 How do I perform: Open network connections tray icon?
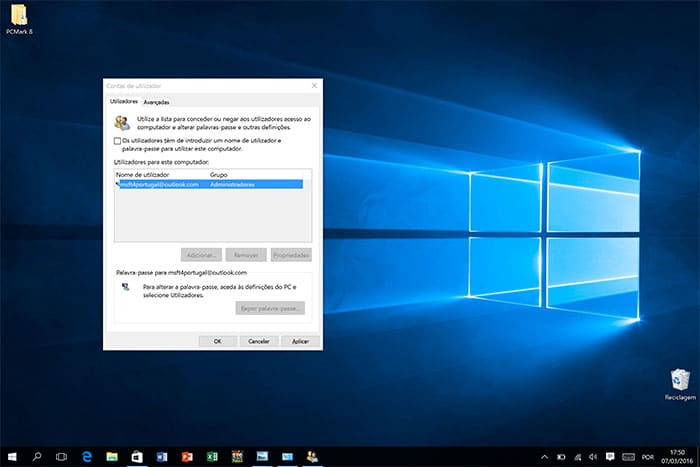click(578, 457)
